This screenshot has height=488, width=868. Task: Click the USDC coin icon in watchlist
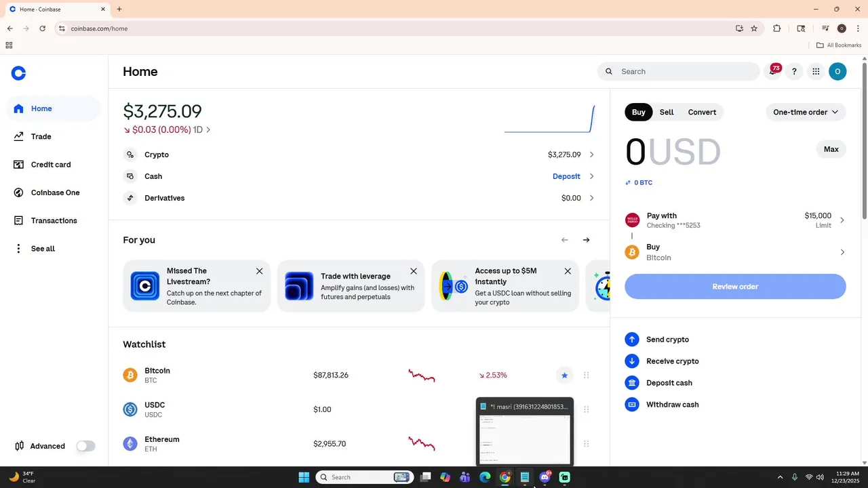click(x=130, y=409)
